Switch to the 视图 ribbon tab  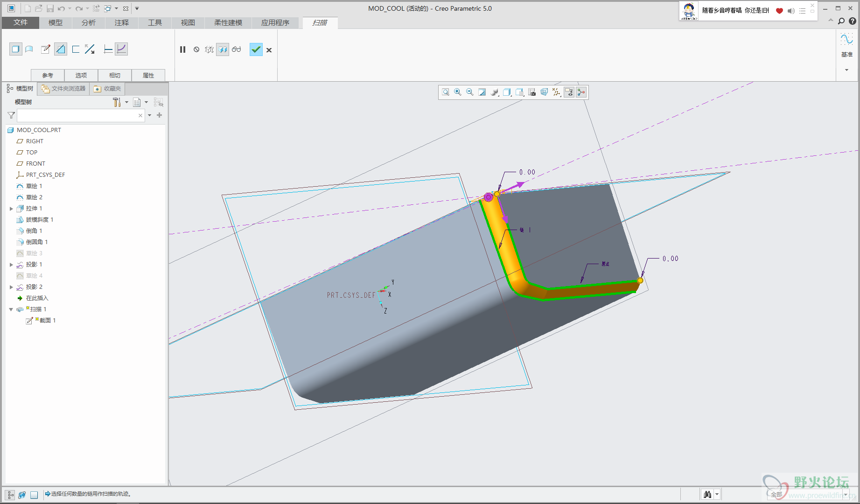pos(188,22)
